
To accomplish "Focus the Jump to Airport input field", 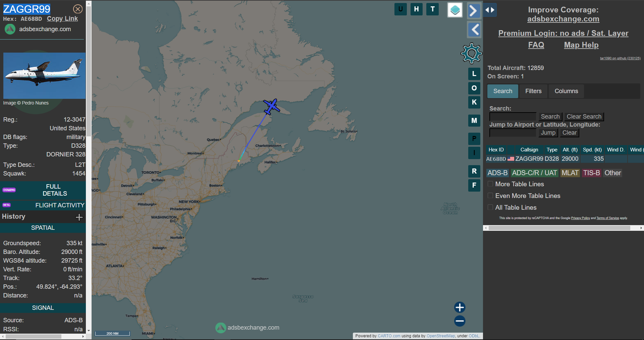I will click(x=513, y=133).
